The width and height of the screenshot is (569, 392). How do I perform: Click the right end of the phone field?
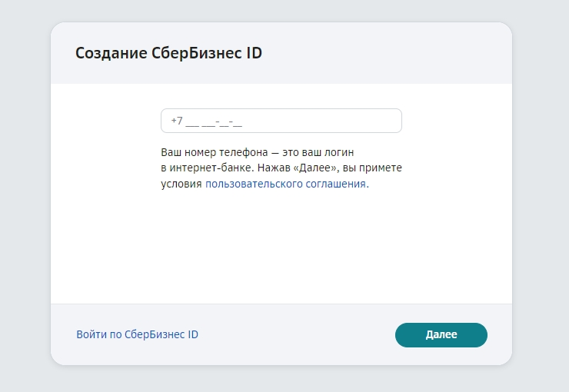tap(388, 121)
